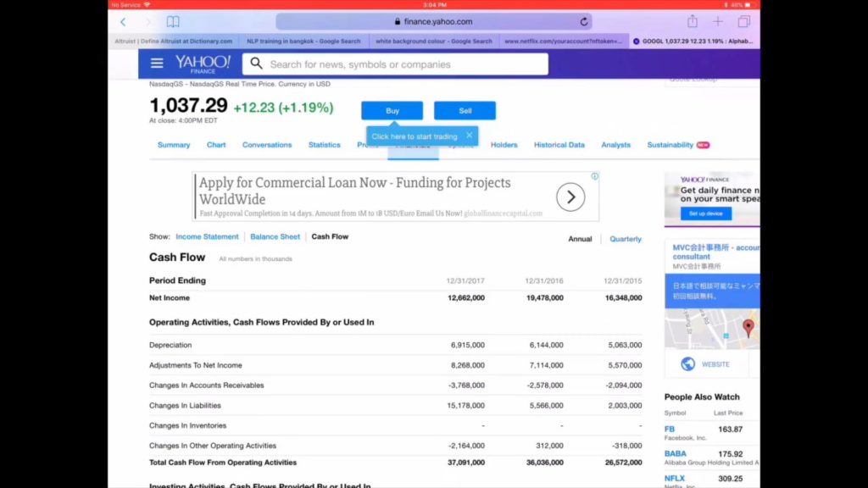Click the 'Set up device' button in the sidebar

[x=706, y=213]
